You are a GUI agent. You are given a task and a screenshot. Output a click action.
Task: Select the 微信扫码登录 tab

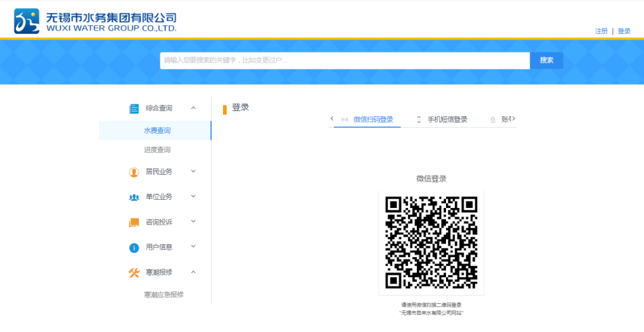[373, 119]
